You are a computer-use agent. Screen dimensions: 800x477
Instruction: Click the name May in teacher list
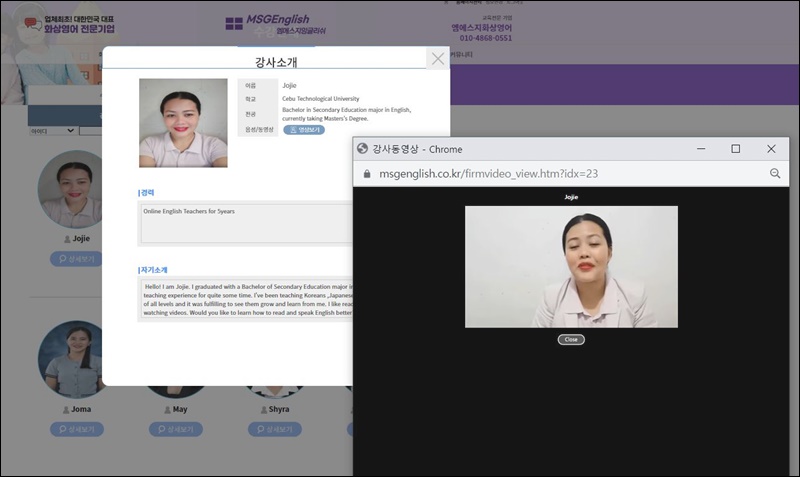pyautogui.click(x=180, y=409)
